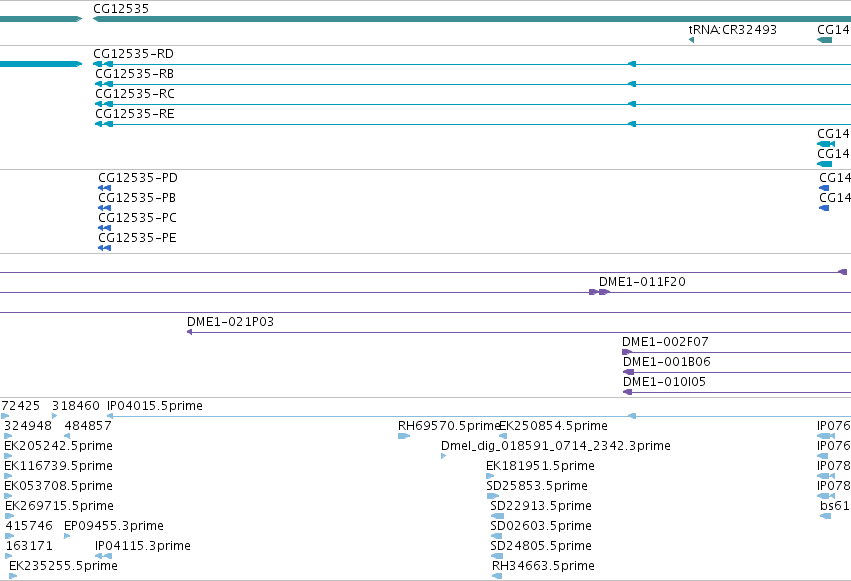Click the CG12535-PD protein label
Viewport: 851px width, 581px height.
tap(138, 178)
